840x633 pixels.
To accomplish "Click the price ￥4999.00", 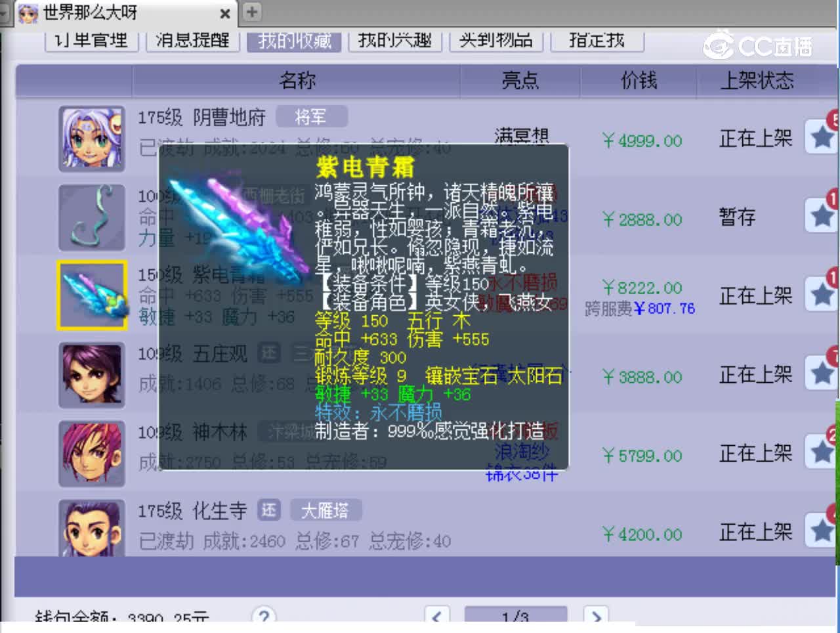I will point(642,141).
